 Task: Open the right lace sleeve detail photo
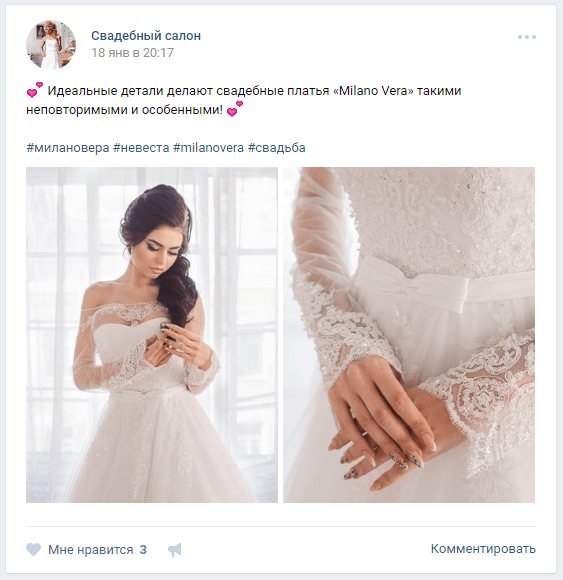click(x=409, y=335)
